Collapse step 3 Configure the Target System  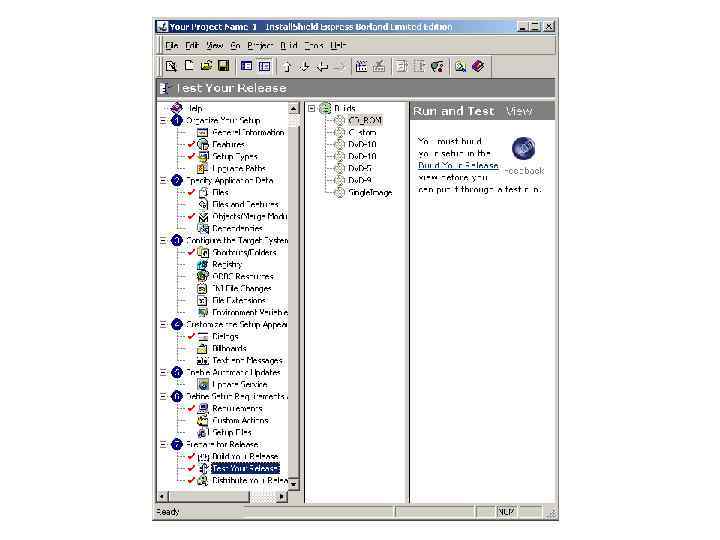pyautogui.click(x=163, y=240)
